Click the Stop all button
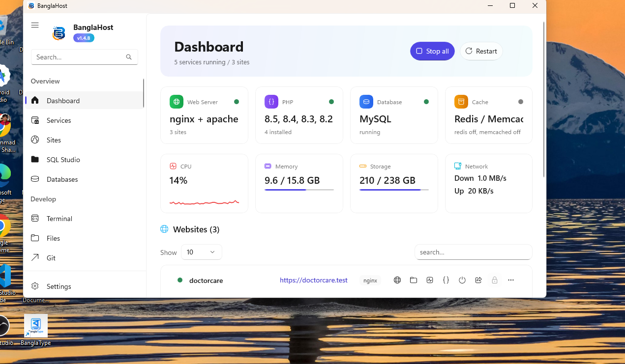 [x=432, y=51]
